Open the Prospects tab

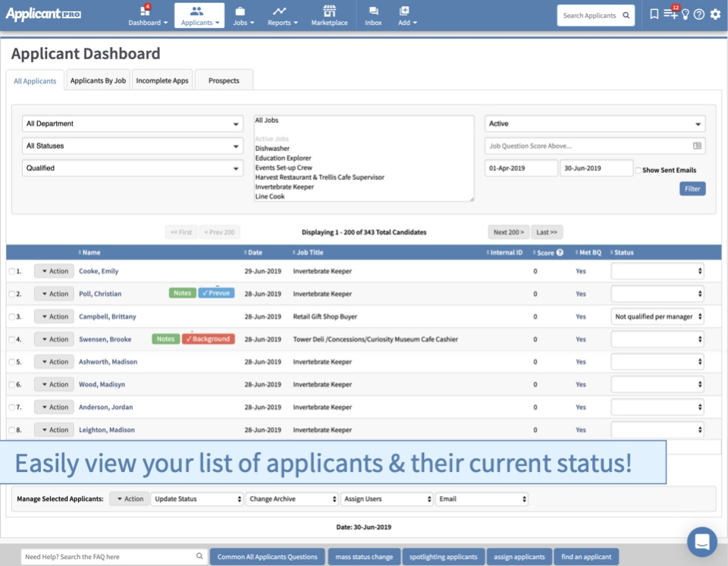pos(223,80)
